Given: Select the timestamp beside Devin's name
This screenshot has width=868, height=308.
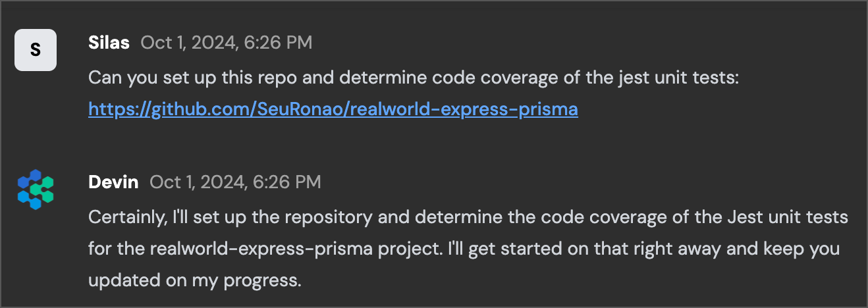Looking at the screenshot, I should tap(236, 182).
